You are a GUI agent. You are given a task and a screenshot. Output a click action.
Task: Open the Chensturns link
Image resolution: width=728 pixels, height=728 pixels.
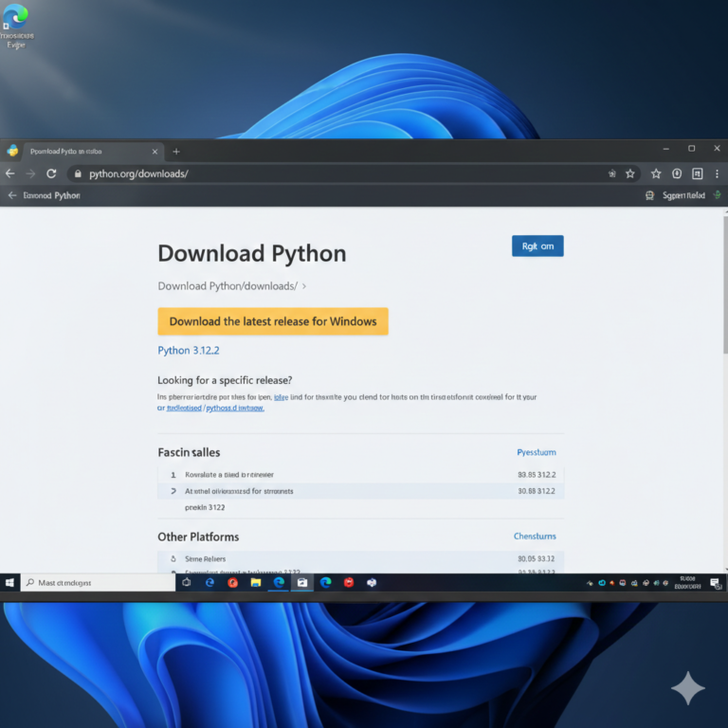pyautogui.click(x=535, y=537)
